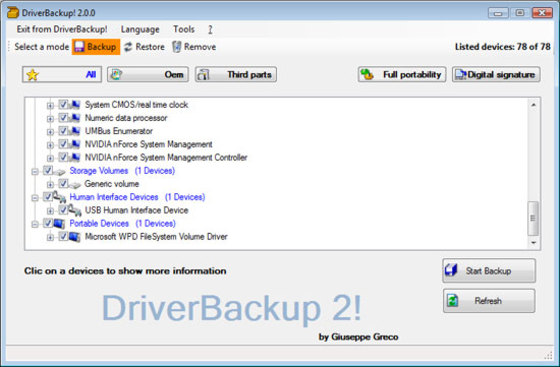Click the Backup mode floppy icon

79,47
